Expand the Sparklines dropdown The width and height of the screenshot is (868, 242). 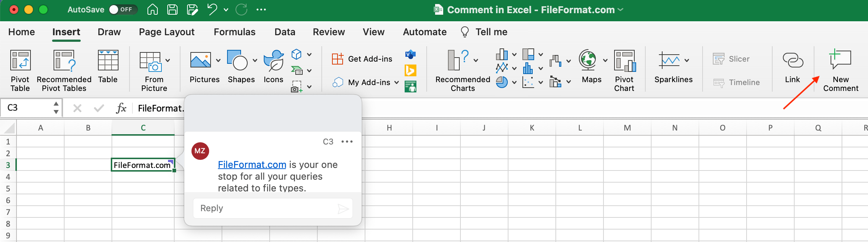687,60
